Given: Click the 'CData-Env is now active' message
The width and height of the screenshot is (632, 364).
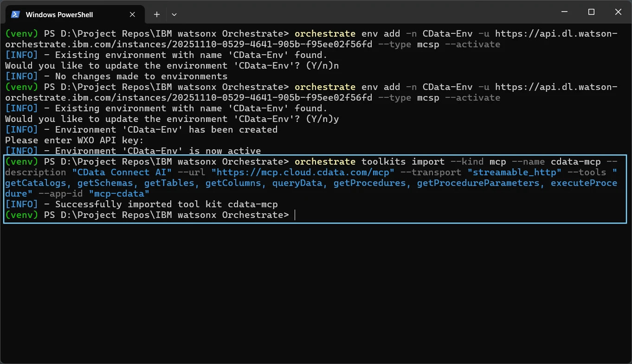Looking at the screenshot, I should [x=158, y=151].
